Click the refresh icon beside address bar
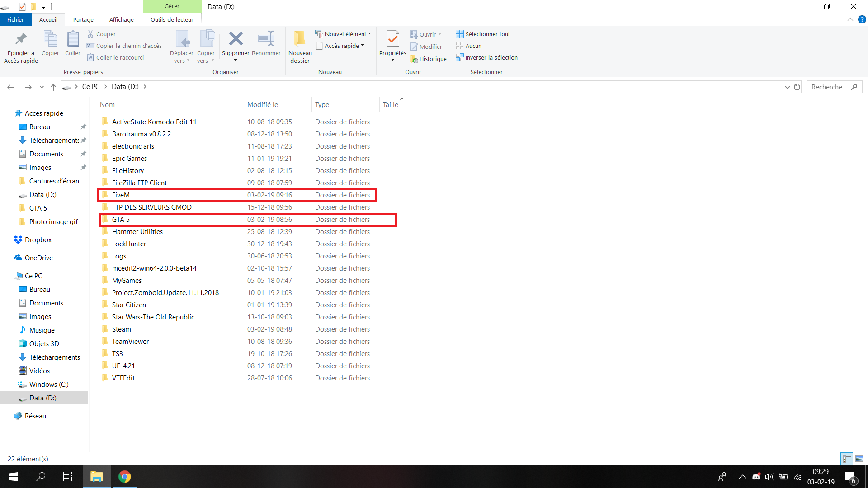The image size is (868, 488). click(797, 87)
